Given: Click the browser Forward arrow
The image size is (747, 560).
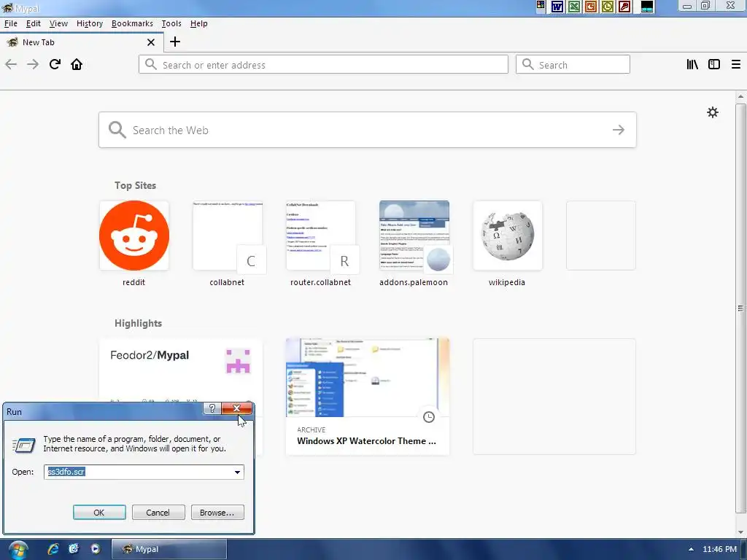Looking at the screenshot, I should tap(33, 64).
